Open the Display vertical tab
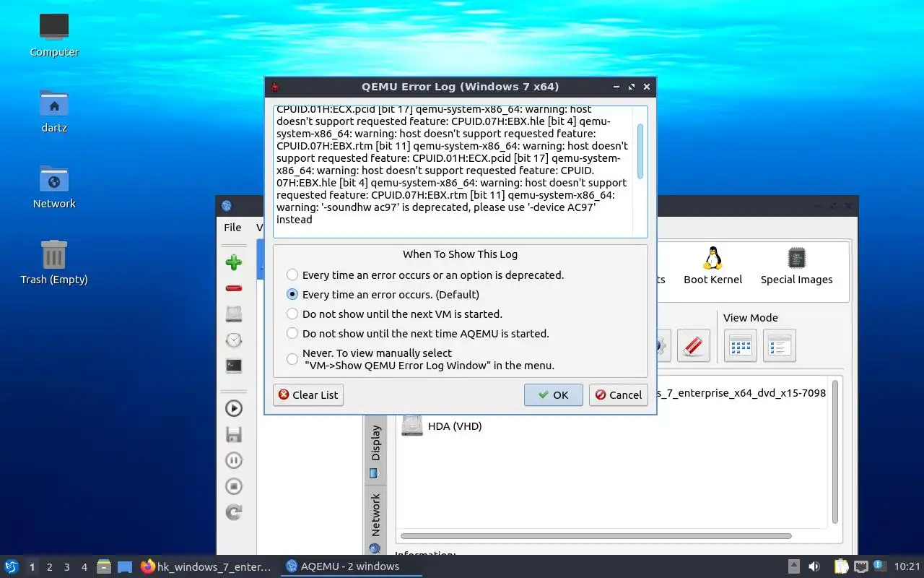The height and width of the screenshot is (578, 924). click(375, 452)
